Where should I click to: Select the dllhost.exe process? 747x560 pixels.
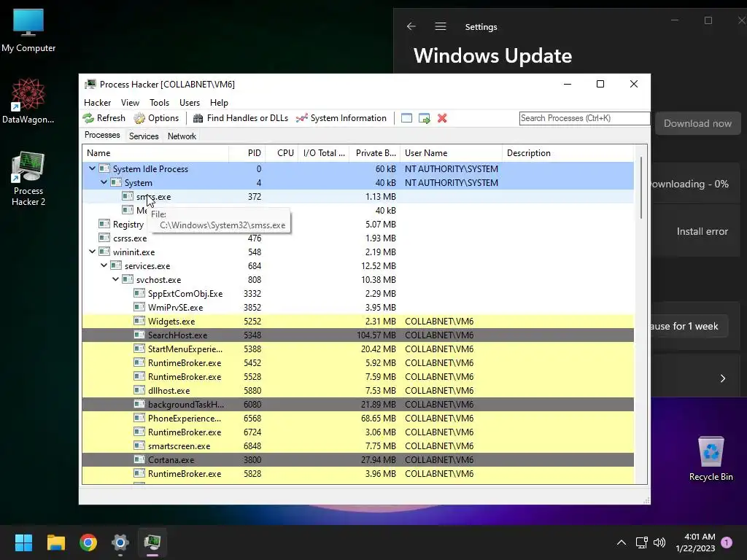[x=357, y=391]
